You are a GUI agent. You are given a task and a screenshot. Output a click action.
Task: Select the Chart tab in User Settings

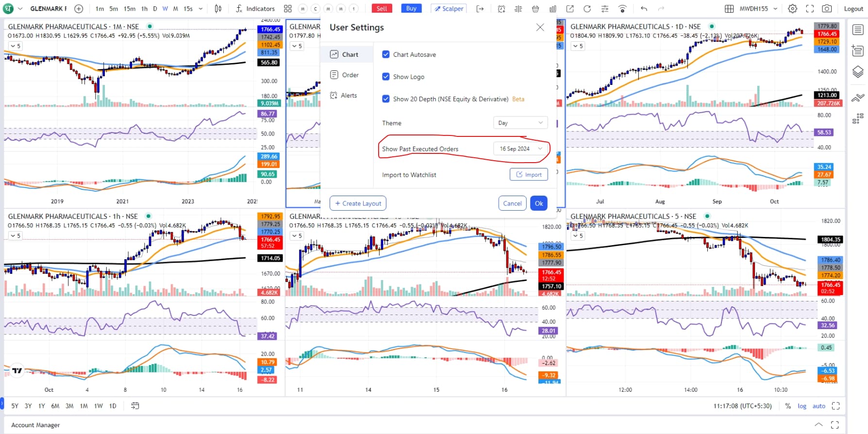347,54
